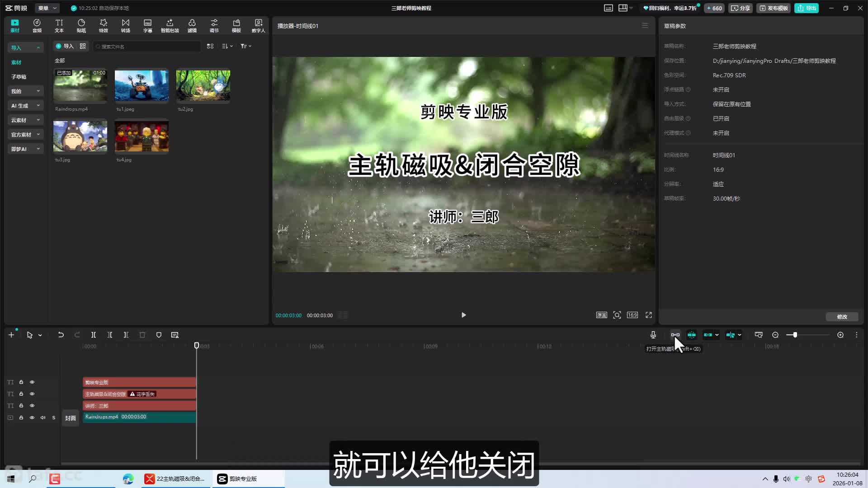Click the marker shield icon
868x488 pixels.
tap(159, 335)
